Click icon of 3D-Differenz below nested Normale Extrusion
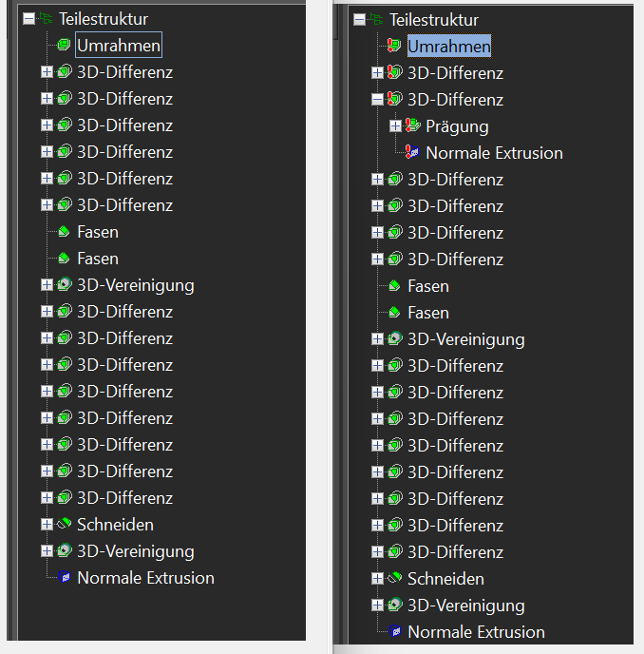 pos(395,179)
